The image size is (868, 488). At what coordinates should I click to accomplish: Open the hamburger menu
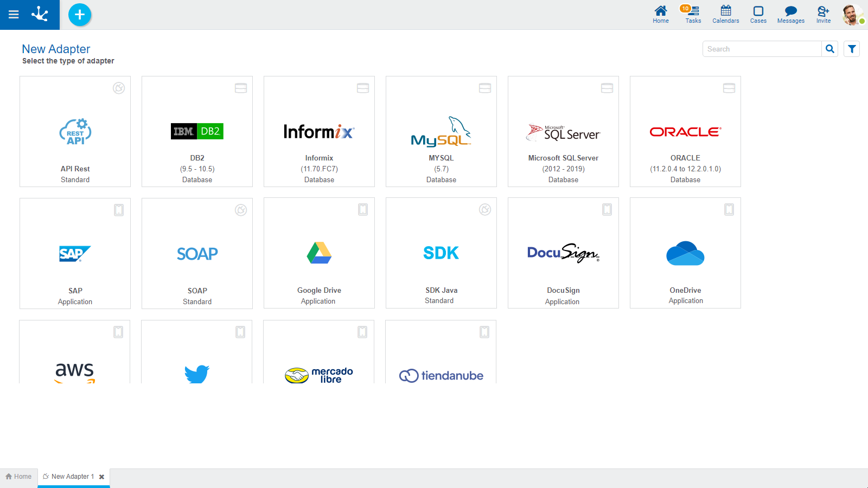point(14,15)
